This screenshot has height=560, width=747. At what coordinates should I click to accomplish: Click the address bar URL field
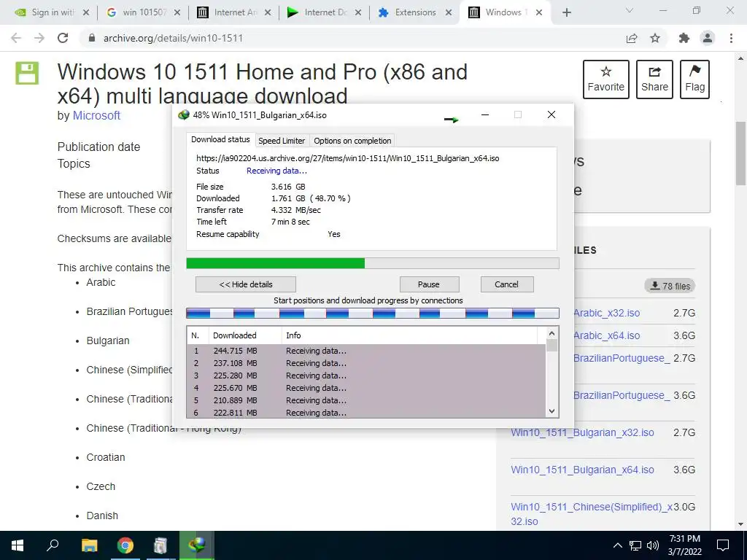point(352,38)
